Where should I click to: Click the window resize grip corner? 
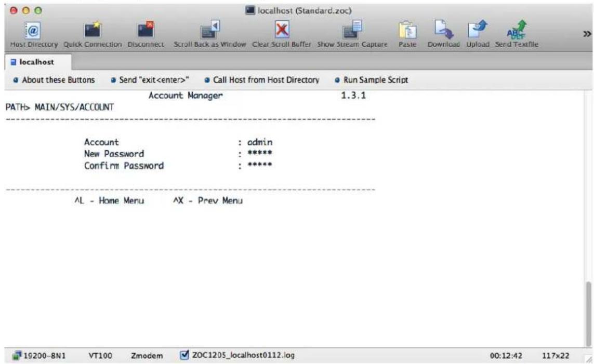589,360
